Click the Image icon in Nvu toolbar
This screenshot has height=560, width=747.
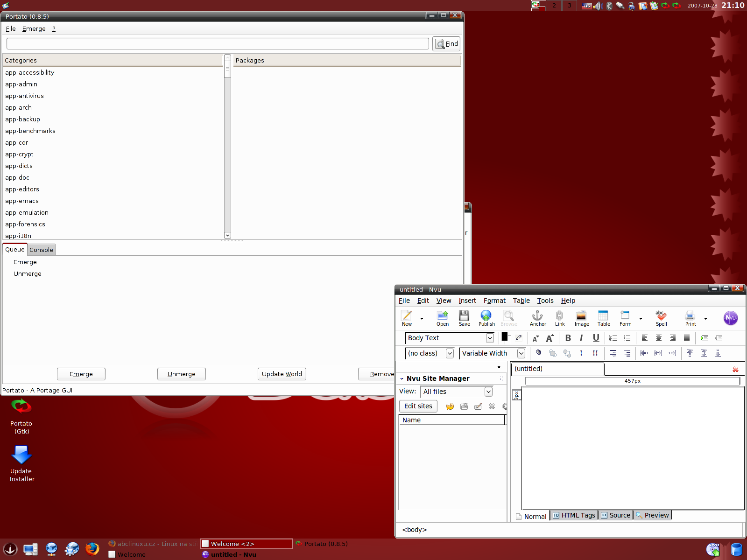pos(582,318)
